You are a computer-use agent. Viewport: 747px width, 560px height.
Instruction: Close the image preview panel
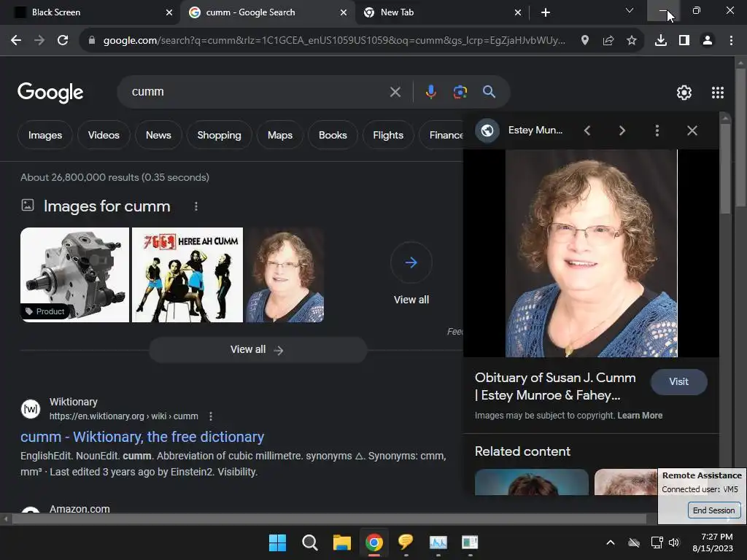(x=692, y=131)
